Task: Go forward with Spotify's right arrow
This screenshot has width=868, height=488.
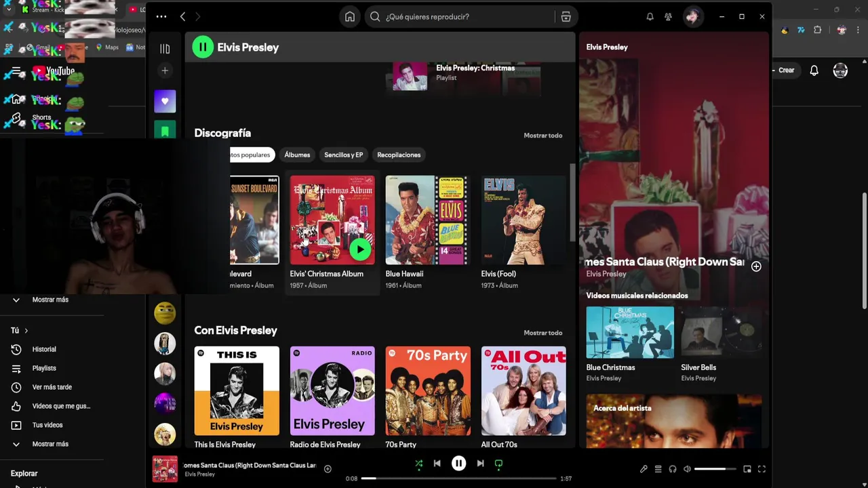Action: coord(198,16)
